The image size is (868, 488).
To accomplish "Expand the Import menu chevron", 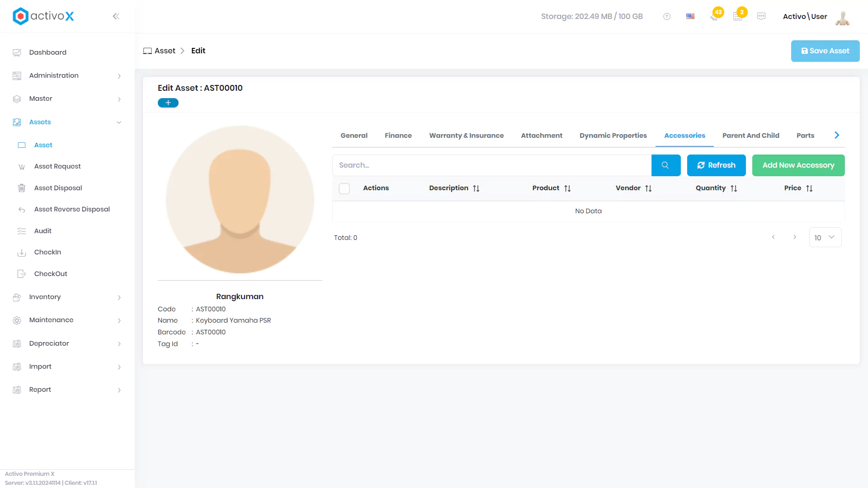I will pyautogui.click(x=119, y=367).
